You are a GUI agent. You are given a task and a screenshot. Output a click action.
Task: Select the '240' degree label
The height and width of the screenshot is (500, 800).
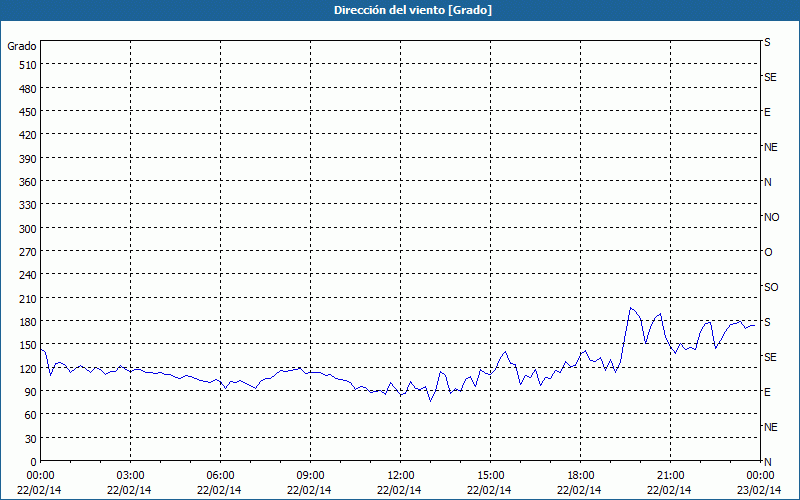pos(28,276)
